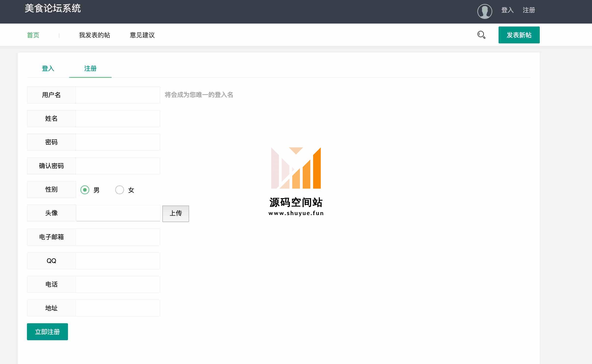
Task: Click the 发表新帖 button
Action: (519, 35)
